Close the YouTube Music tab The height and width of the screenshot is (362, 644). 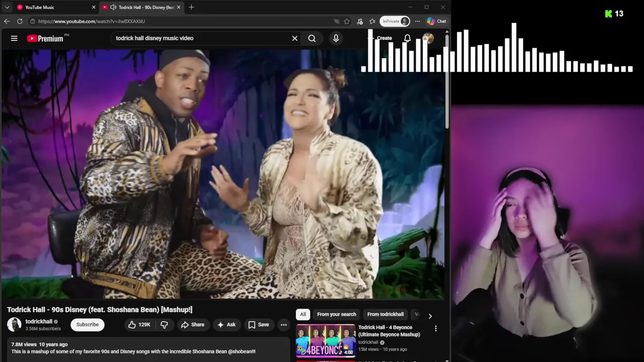(x=94, y=7)
